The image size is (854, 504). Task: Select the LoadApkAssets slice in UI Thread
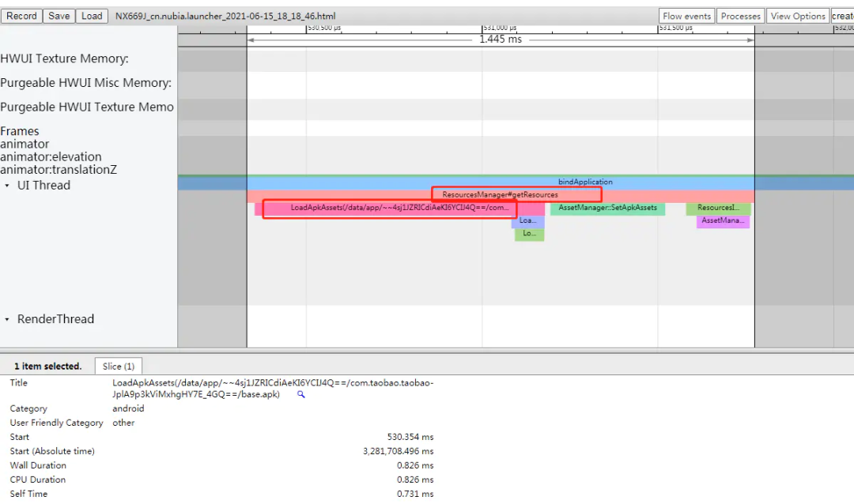399,208
